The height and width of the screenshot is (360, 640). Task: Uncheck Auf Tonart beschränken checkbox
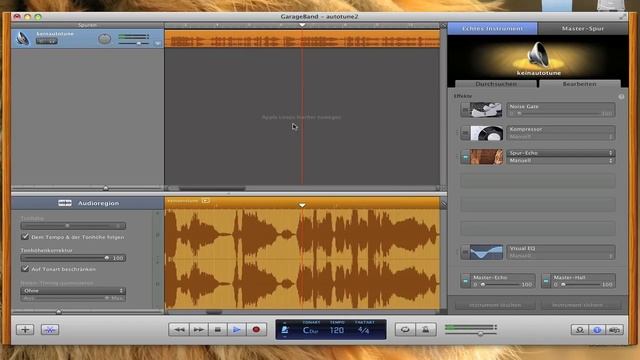[x=25, y=269]
